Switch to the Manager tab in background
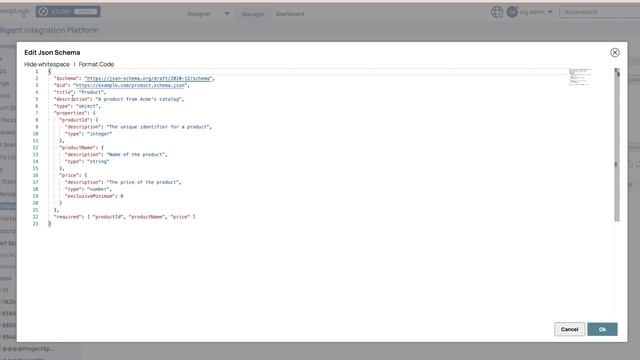This screenshot has width=640, height=360. coord(252,14)
